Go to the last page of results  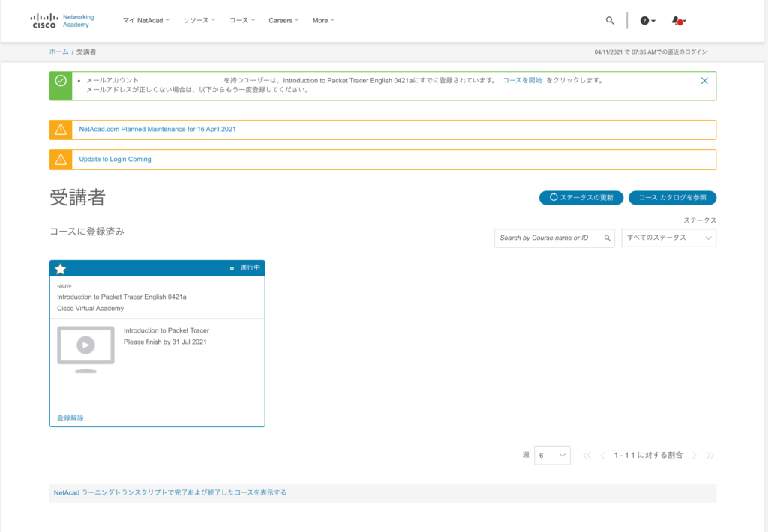click(709, 455)
